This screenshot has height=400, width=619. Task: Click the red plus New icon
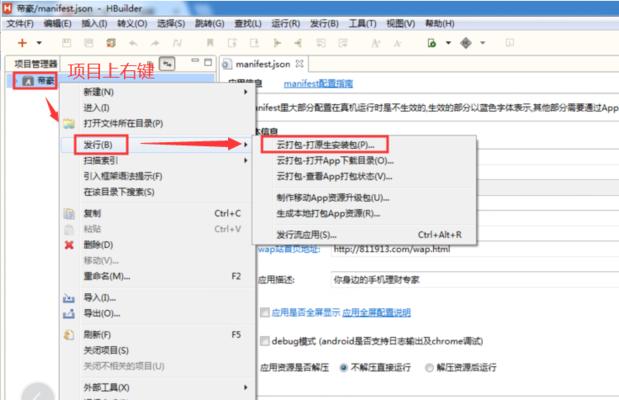click(22, 43)
